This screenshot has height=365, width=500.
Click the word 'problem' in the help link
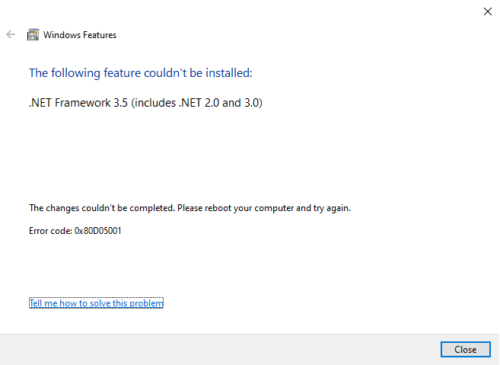click(146, 303)
